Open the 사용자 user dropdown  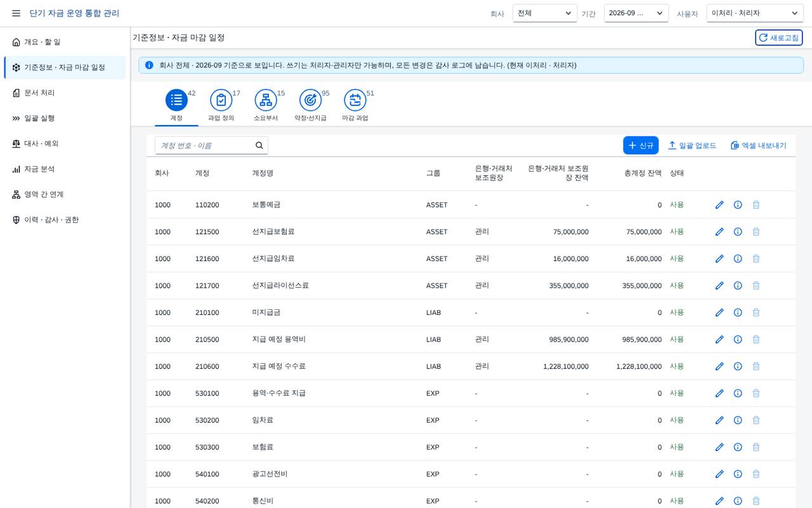pos(755,13)
